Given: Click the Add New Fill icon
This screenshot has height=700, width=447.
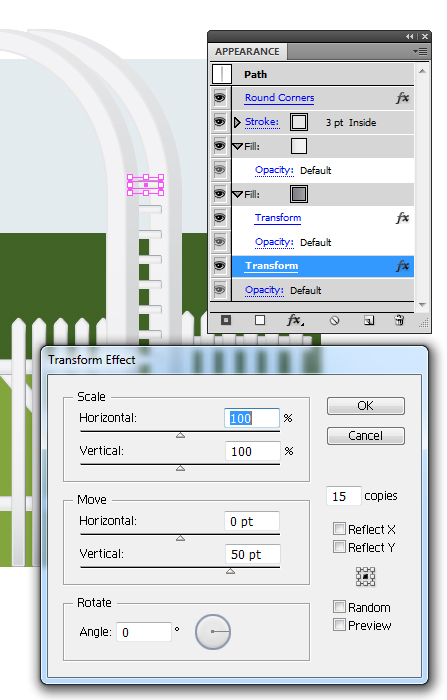Looking at the screenshot, I should click(260, 320).
